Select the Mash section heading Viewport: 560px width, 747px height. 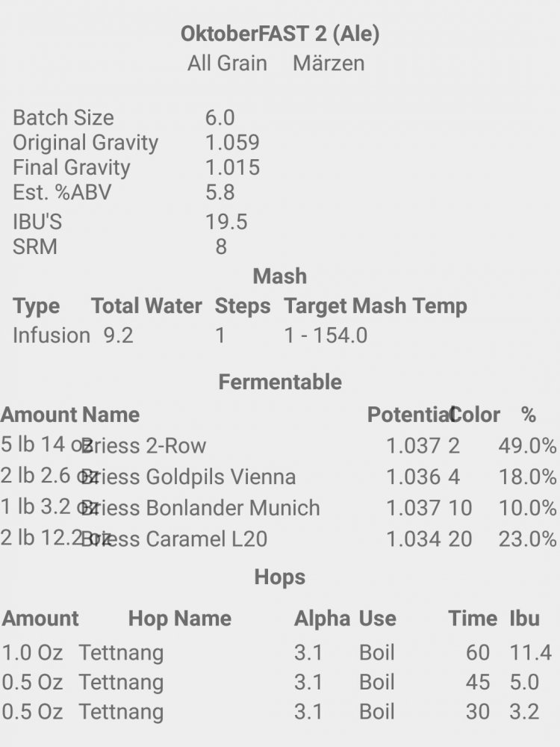(x=280, y=276)
